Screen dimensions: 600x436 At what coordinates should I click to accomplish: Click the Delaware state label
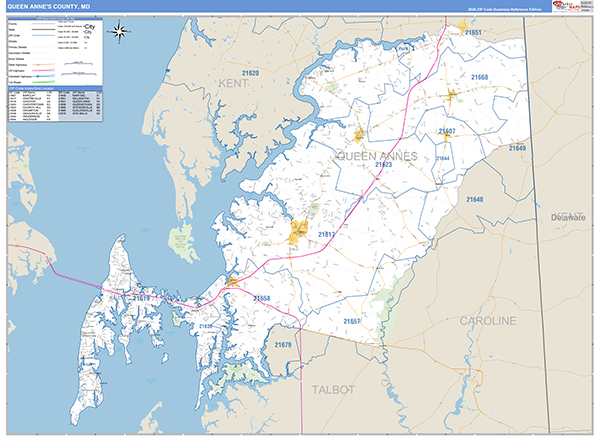(x=573, y=217)
